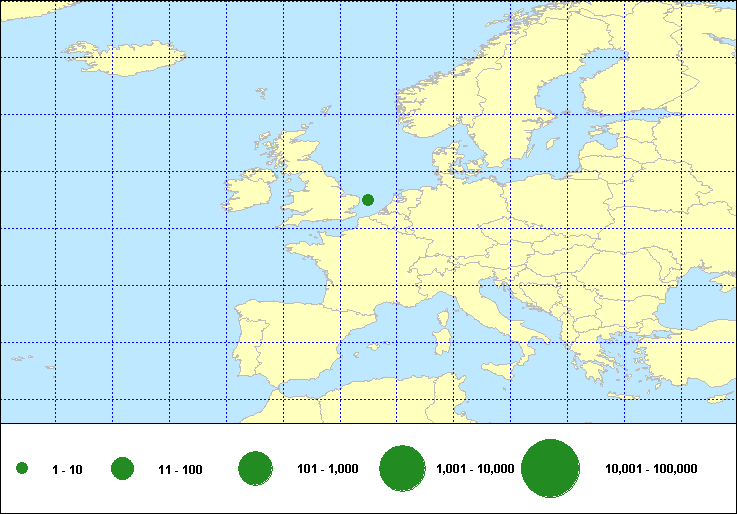737x514 pixels.
Task: Click on the Azores islands in the Atlantic
Action: point(25,355)
